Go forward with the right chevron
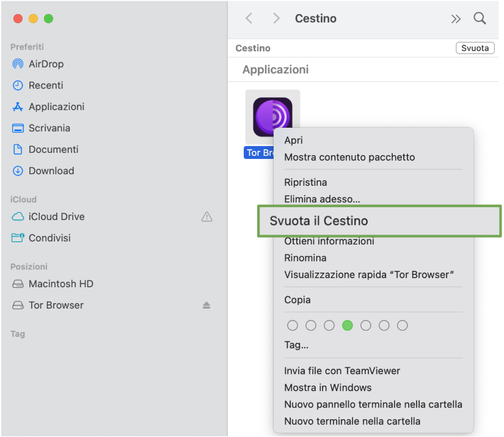Image resolution: width=504 pixels, height=437 pixels. 276,18
